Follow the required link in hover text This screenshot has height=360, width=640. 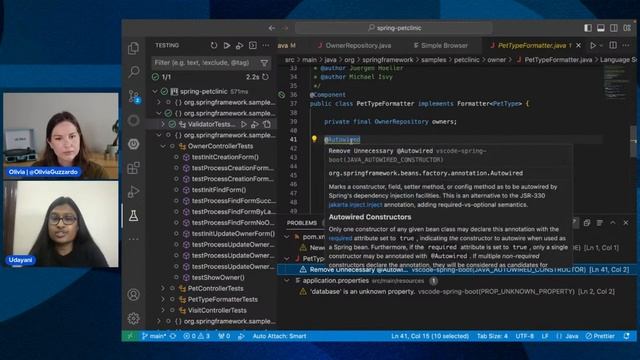tap(340, 238)
